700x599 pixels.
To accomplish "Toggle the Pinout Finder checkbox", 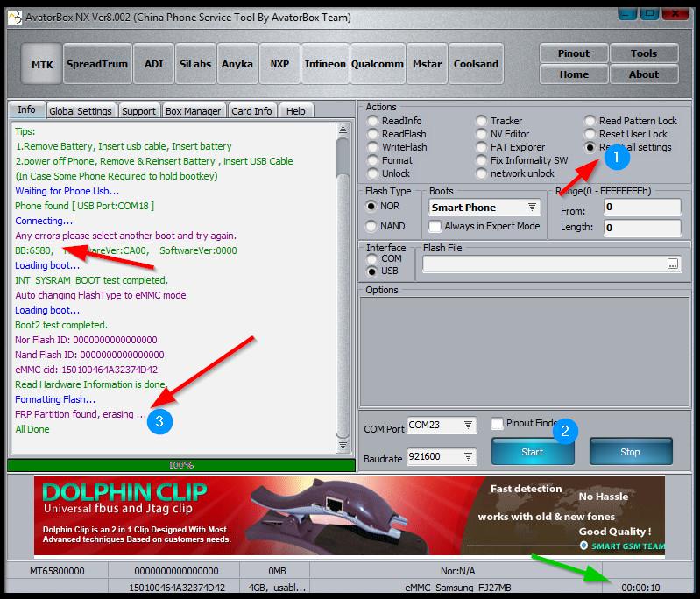I will tap(497, 423).
